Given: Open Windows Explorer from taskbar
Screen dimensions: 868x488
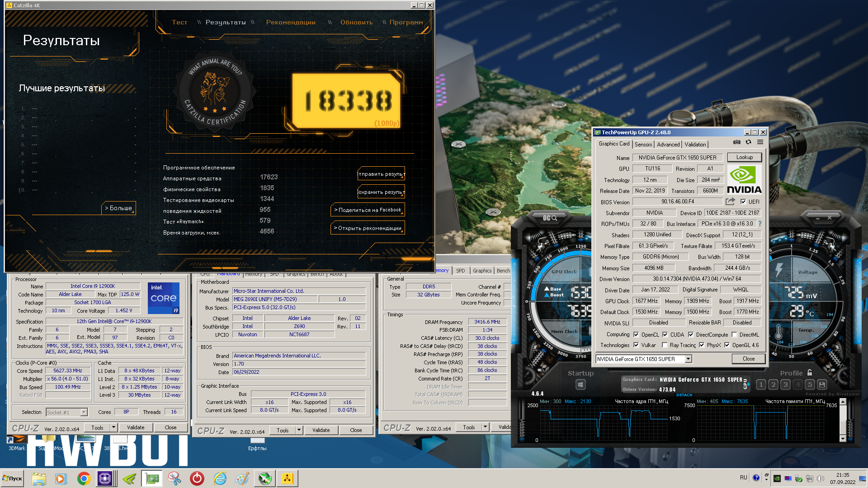Looking at the screenshot, I should (x=39, y=479).
